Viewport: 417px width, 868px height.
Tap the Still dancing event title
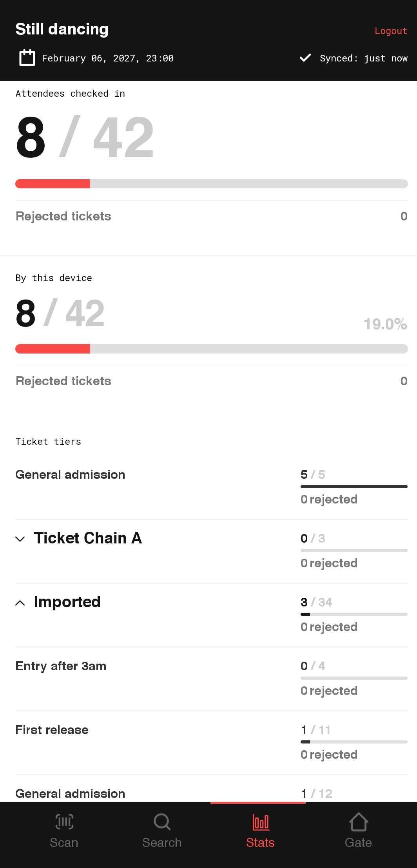click(62, 29)
